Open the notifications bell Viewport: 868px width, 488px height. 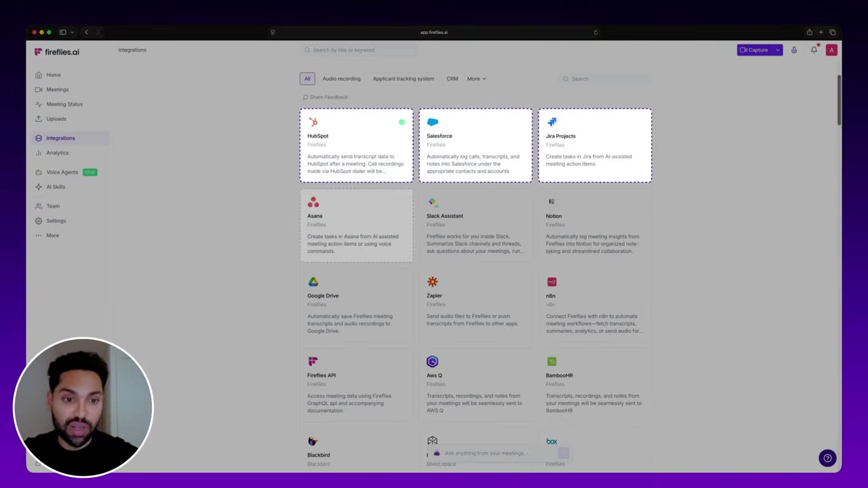tap(814, 50)
